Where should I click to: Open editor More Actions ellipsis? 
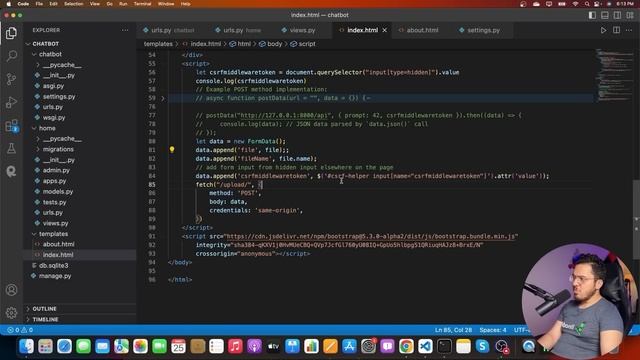pyautogui.click(x=629, y=30)
